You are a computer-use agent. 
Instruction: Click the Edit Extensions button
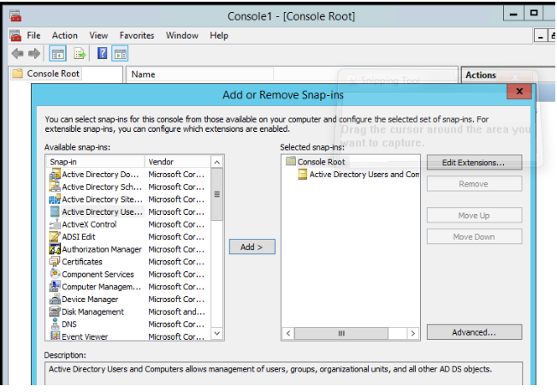coord(474,163)
